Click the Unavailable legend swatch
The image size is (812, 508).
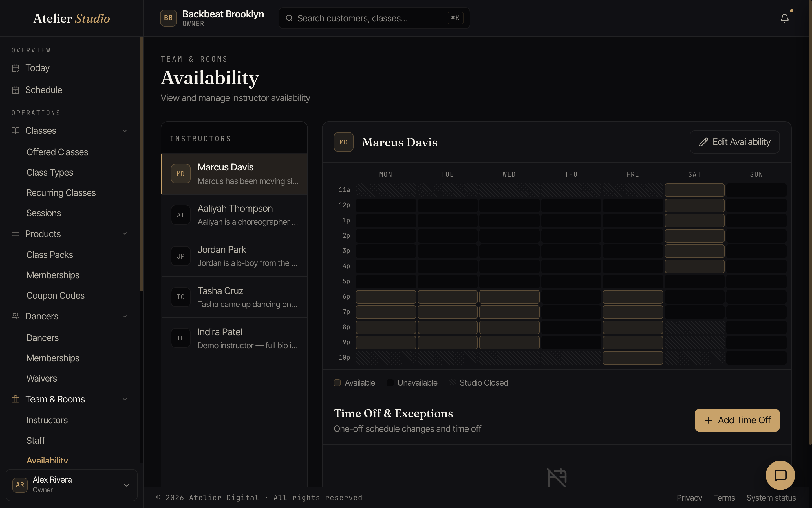click(390, 383)
